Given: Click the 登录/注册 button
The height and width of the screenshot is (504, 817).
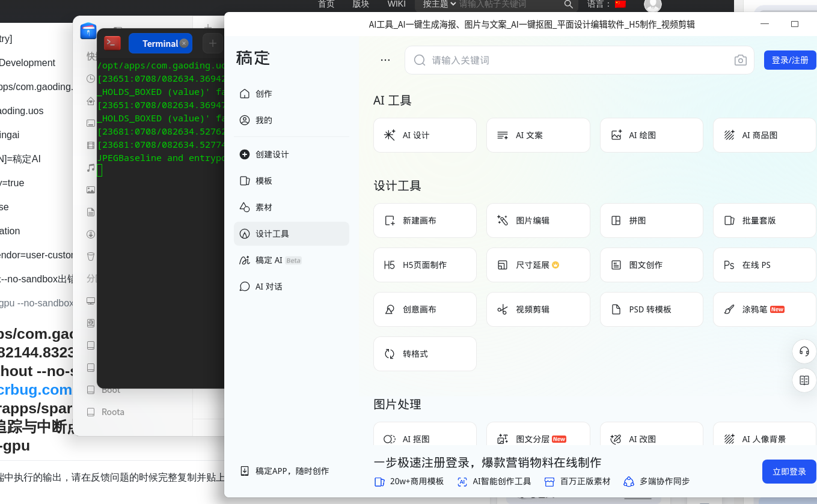Looking at the screenshot, I should coord(790,60).
